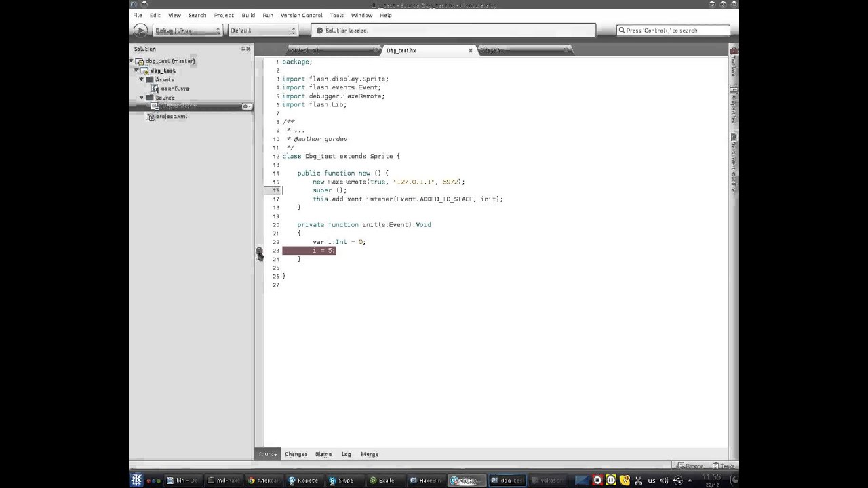Click the red record tray icon
This screenshot has width=868, height=488.
[597, 481]
